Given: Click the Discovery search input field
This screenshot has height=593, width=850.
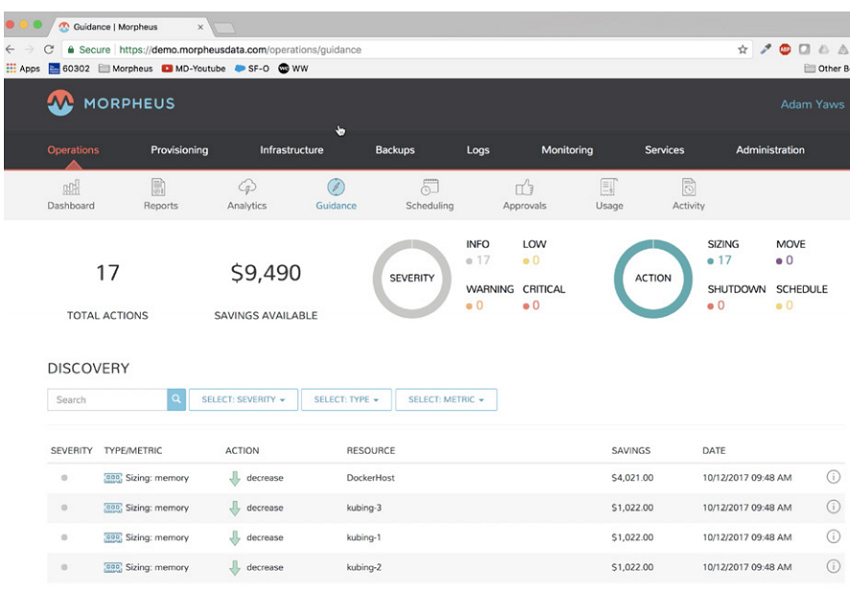Looking at the screenshot, I should click(x=107, y=399).
